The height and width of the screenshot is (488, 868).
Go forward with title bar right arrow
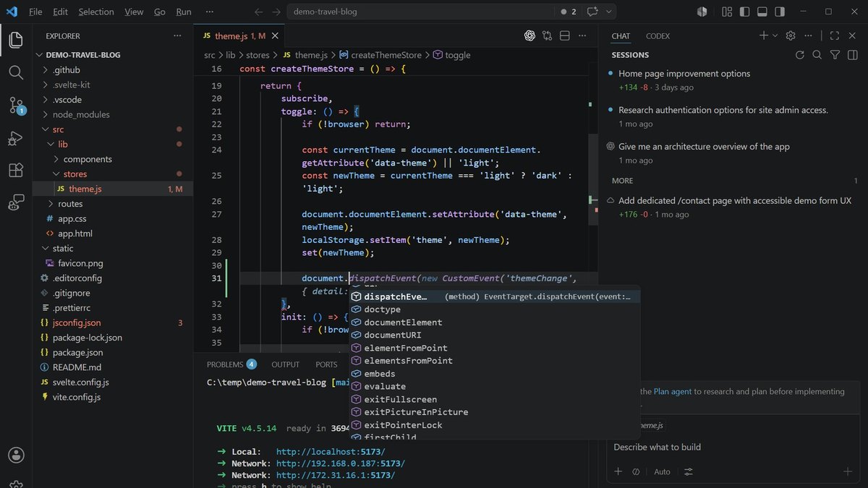276,12
